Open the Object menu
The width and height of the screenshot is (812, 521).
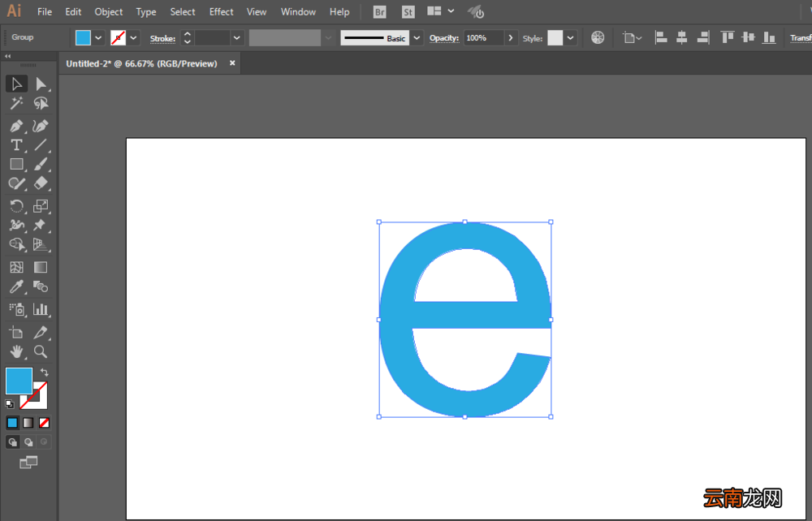[109, 12]
